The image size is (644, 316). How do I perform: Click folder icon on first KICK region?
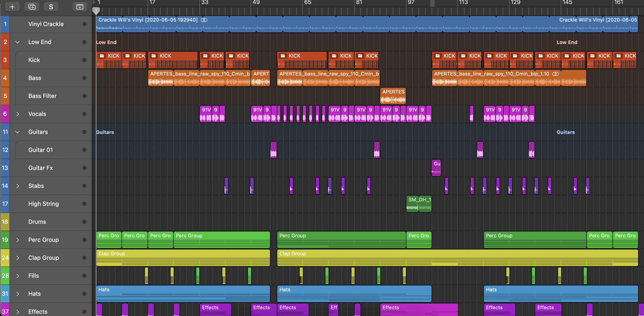[102, 56]
